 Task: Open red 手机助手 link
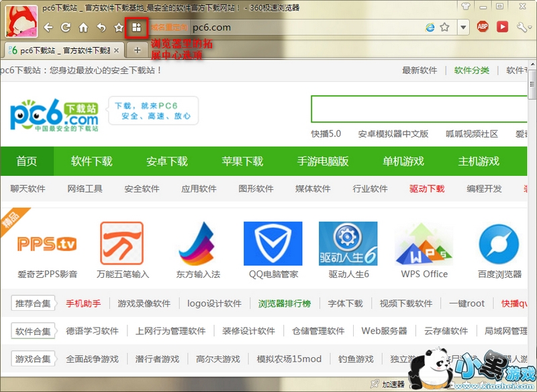[x=83, y=303]
